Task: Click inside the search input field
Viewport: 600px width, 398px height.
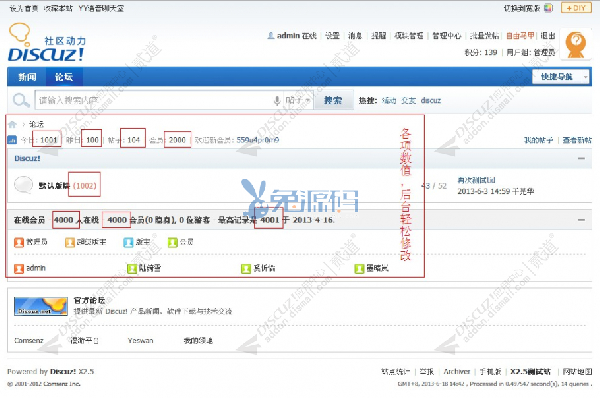Action: tap(153, 101)
